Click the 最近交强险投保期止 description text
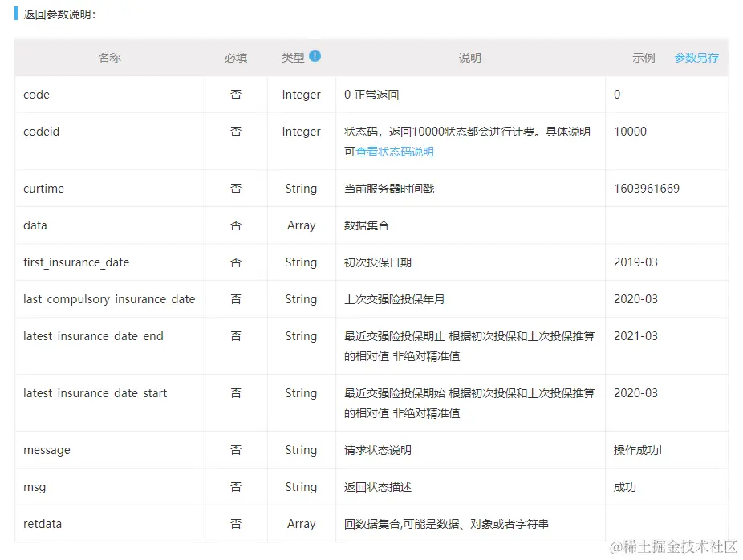743x560 pixels. pos(469,347)
